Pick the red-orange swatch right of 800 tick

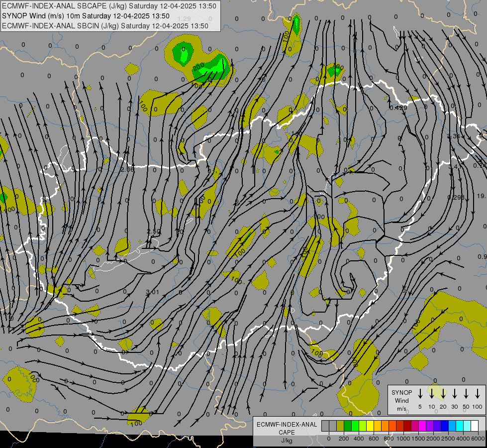392,426
